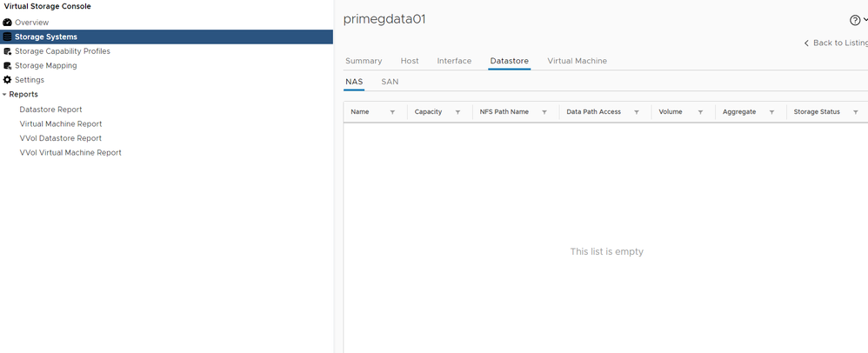
Task: Click the Storage Mapping icon
Action: 7,66
